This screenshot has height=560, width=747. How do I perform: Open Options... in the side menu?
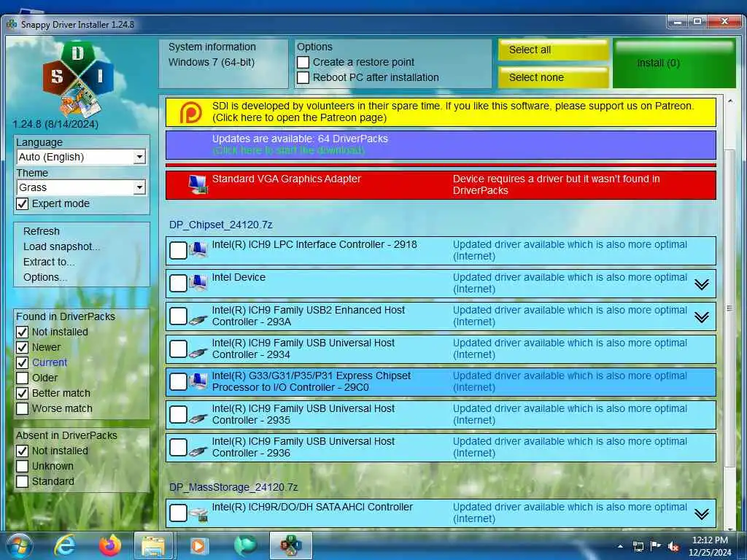coord(45,277)
